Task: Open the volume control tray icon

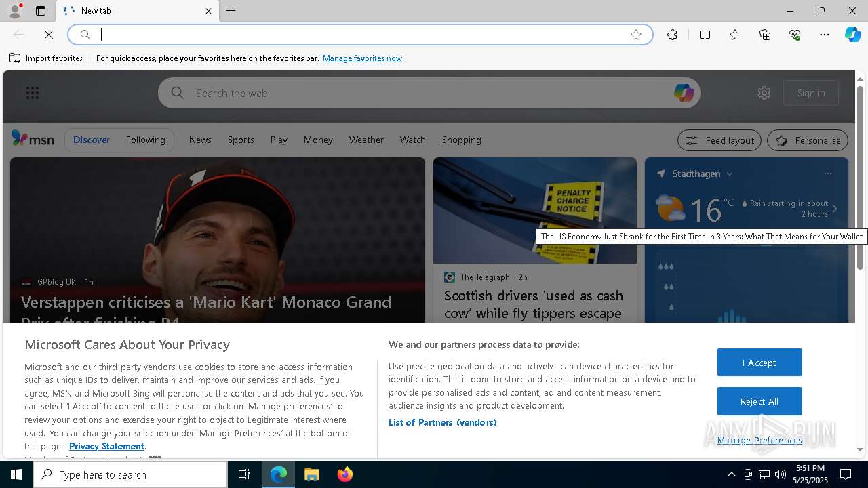Action: [x=780, y=474]
